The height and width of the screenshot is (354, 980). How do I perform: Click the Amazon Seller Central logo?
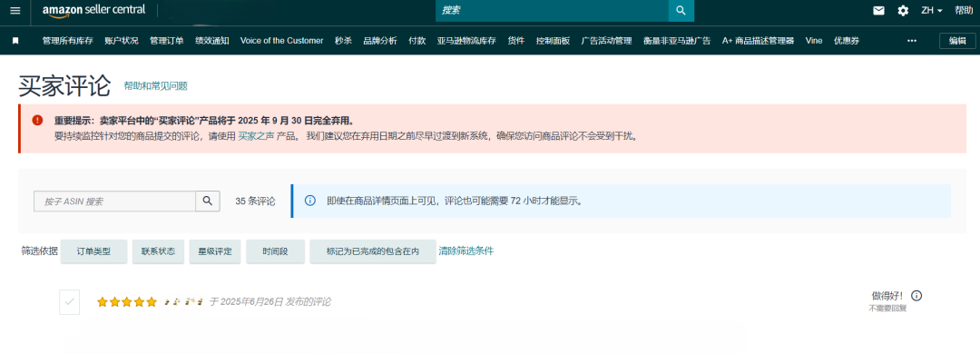[x=93, y=11]
